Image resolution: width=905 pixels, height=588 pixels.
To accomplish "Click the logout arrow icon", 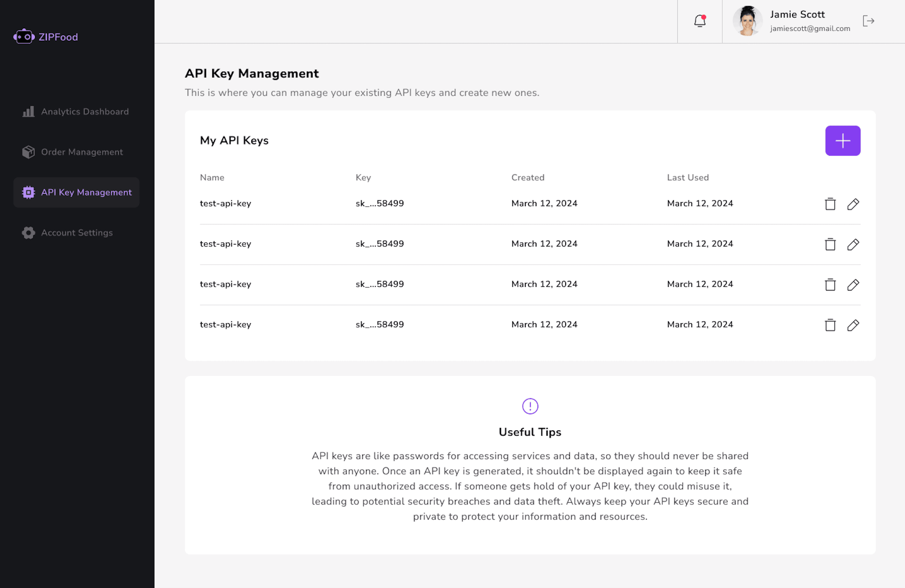I will point(869,21).
